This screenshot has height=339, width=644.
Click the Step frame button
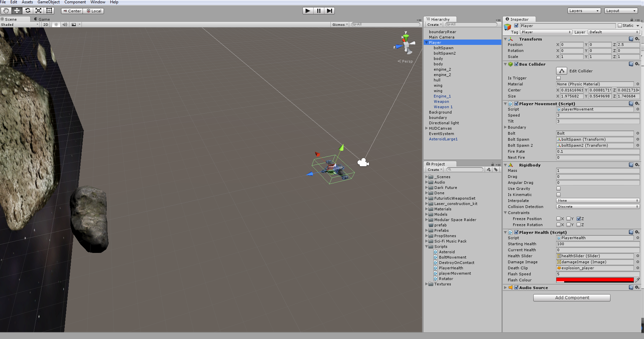(329, 11)
